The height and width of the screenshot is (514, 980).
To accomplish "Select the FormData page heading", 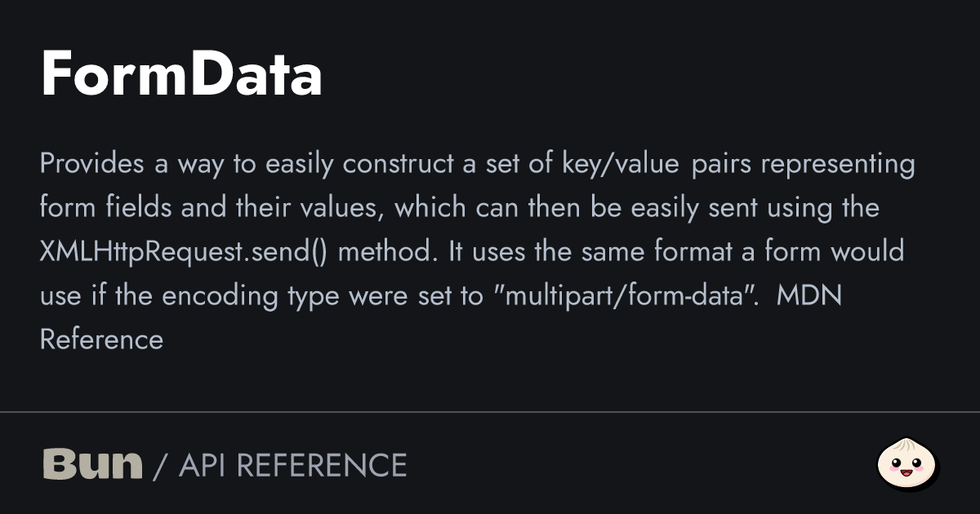I will [181, 76].
